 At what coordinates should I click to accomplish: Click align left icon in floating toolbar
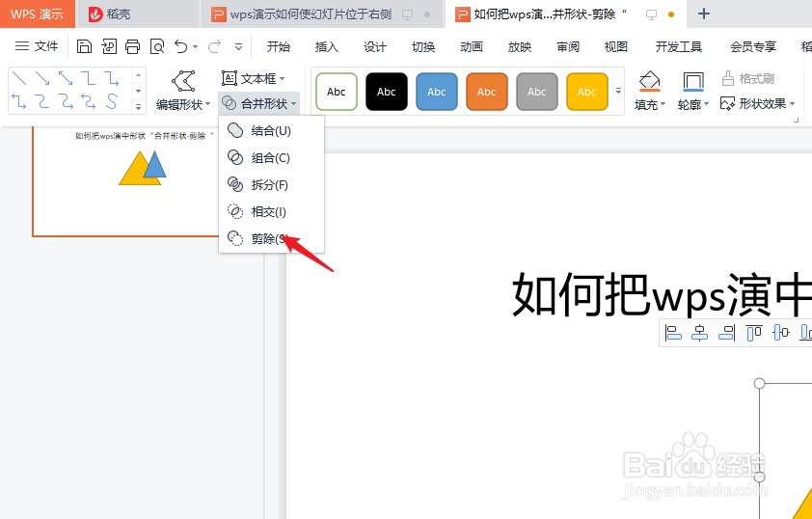[x=673, y=332]
